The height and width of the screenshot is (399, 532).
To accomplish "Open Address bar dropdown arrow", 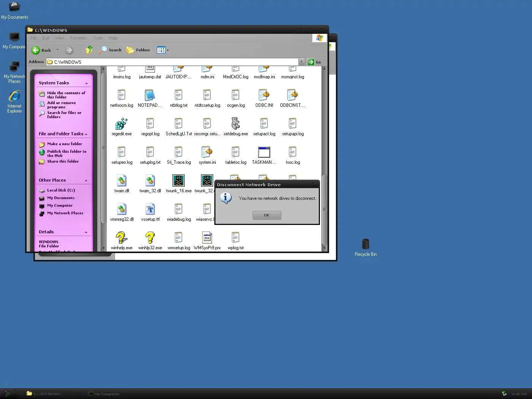I will (x=301, y=62).
